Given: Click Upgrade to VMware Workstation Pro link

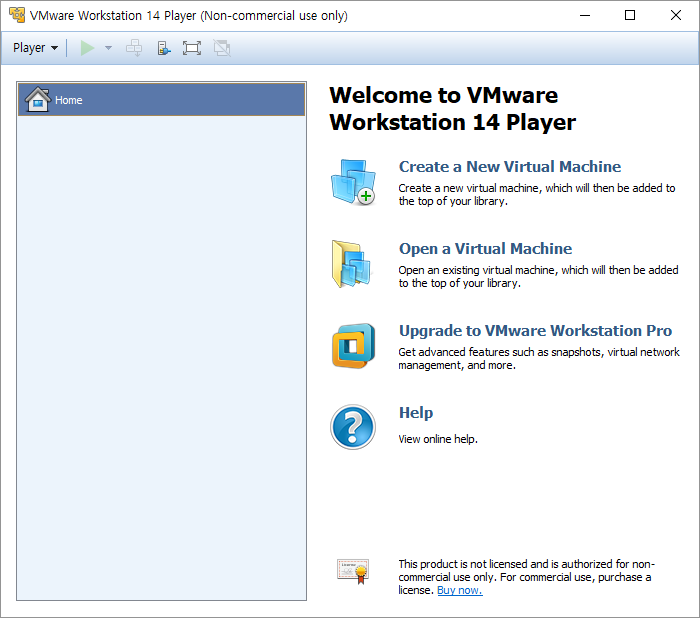Looking at the screenshot, I should coord(535,331).
